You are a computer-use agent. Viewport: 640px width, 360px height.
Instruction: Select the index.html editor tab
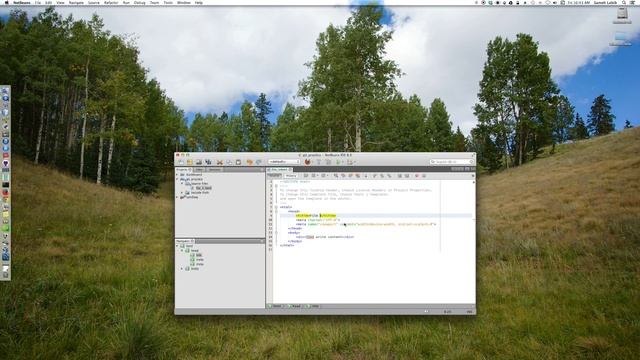tap(280, 169)
